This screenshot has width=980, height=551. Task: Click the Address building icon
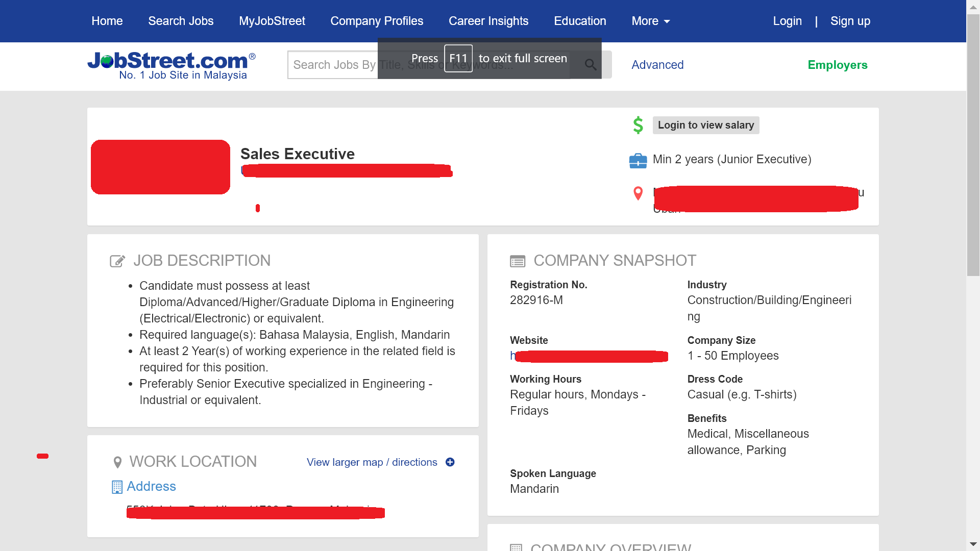pos(117,487)
